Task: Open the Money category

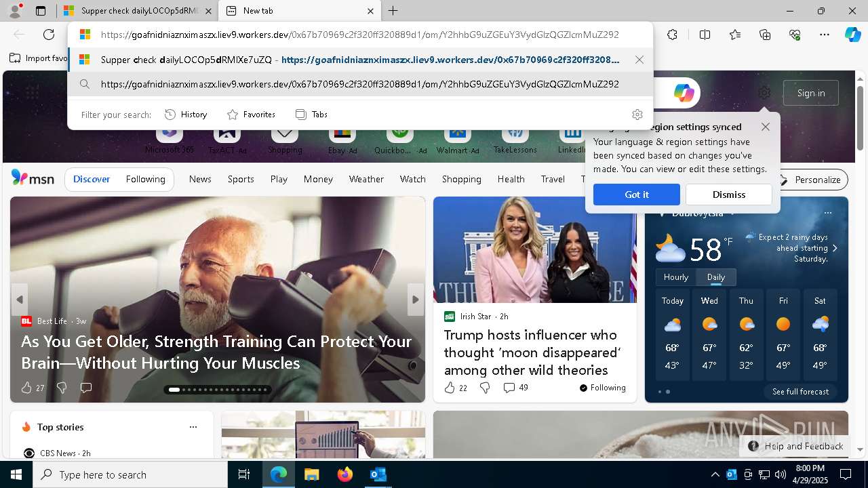Action: click(x=318, y=179)
